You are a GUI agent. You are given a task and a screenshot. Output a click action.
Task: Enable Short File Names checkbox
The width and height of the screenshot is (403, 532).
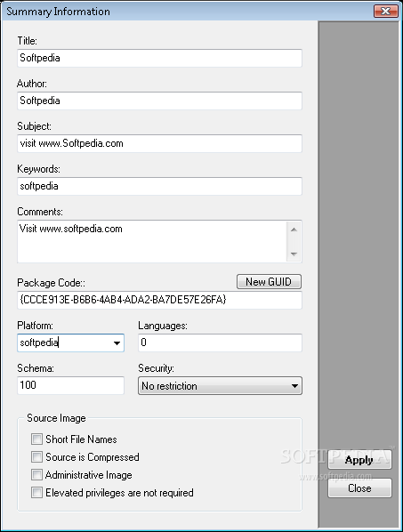[x=36, y=439]
